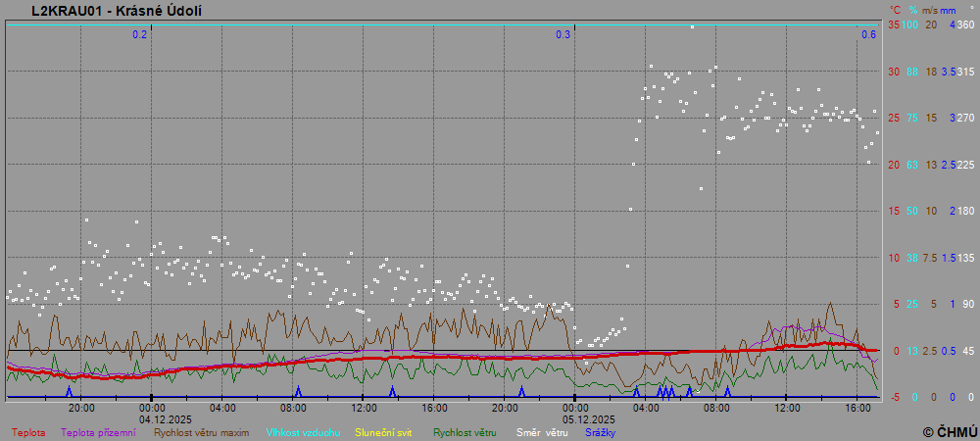
Task: Click the red Teplota legend label
Action: pos(28,432)
